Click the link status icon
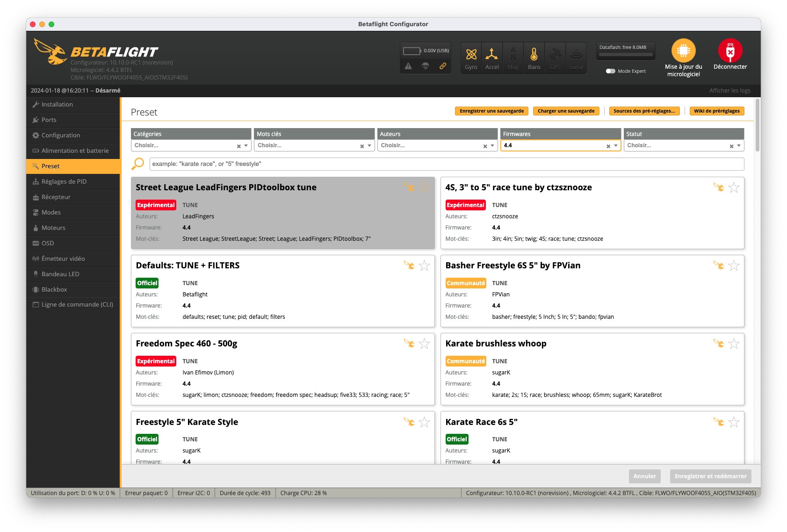 click(x=442, y=66)
